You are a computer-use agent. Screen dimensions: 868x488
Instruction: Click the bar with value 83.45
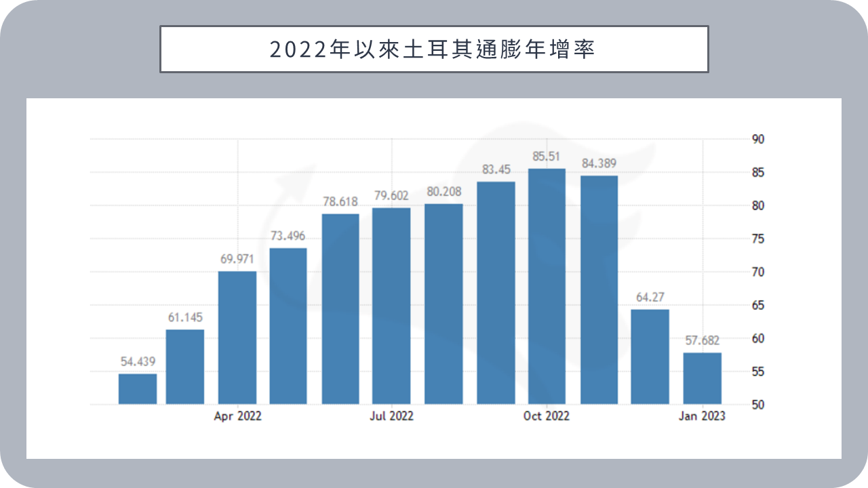pyautogui.click(x=496, y=293)
